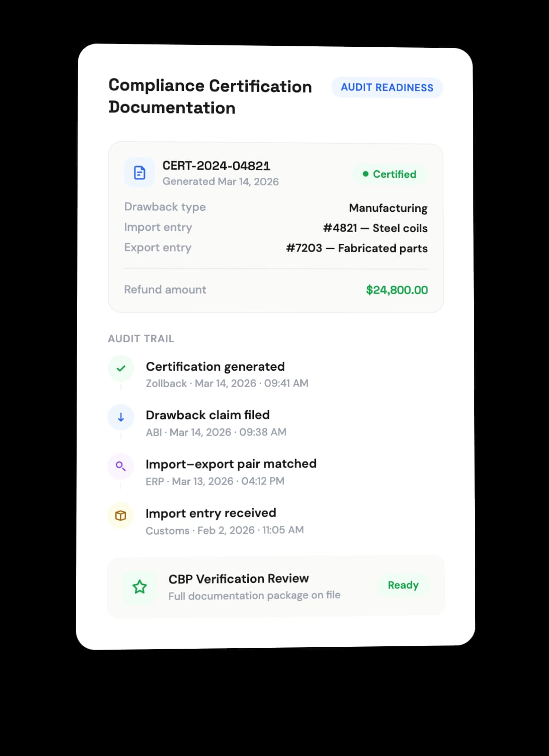Toggle the Ready status on CBP Verification Review
This screenshot has width=549, height=756.
403,585
